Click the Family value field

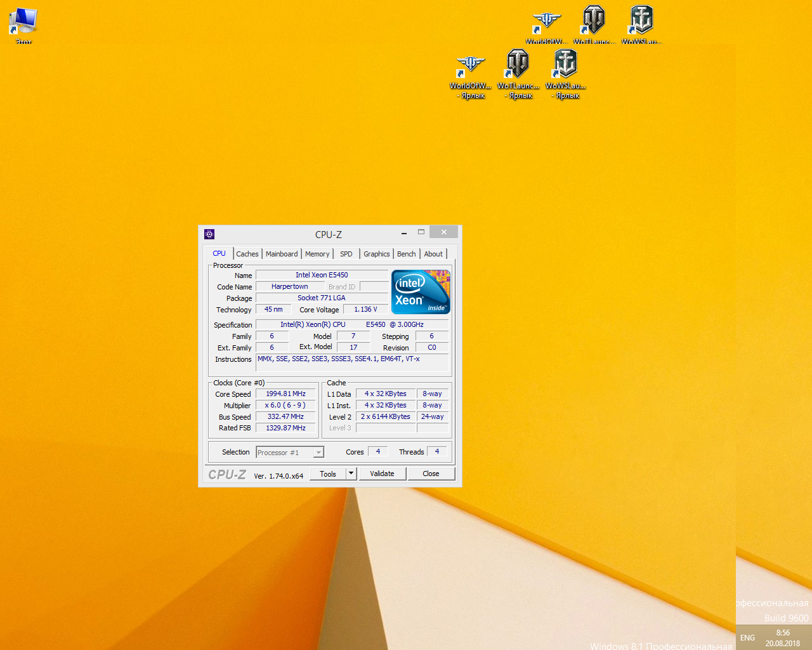click(272, 336)
